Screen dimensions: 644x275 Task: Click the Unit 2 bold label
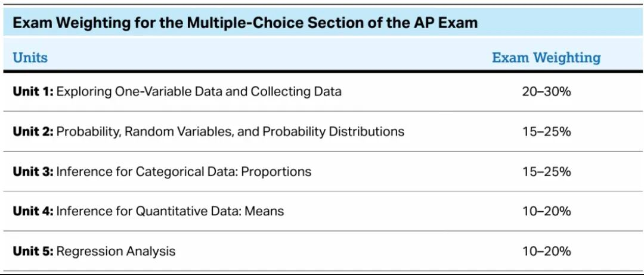click(33, 131)
